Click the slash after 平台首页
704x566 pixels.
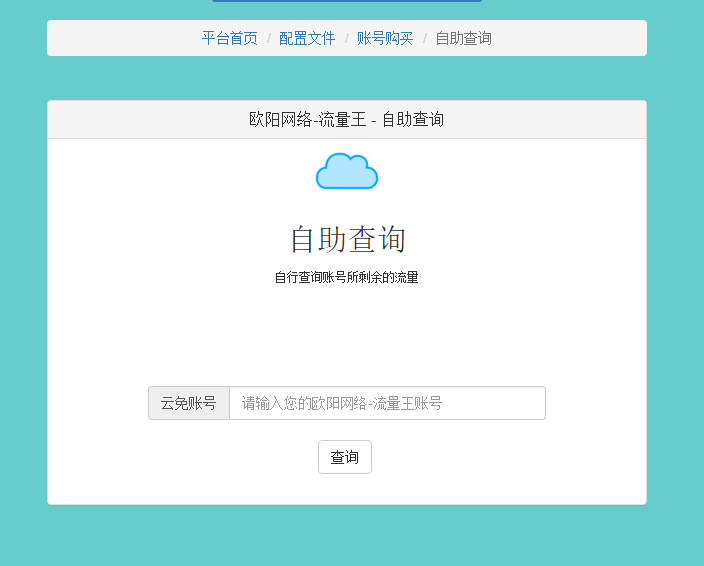click(x=268, y=38)
